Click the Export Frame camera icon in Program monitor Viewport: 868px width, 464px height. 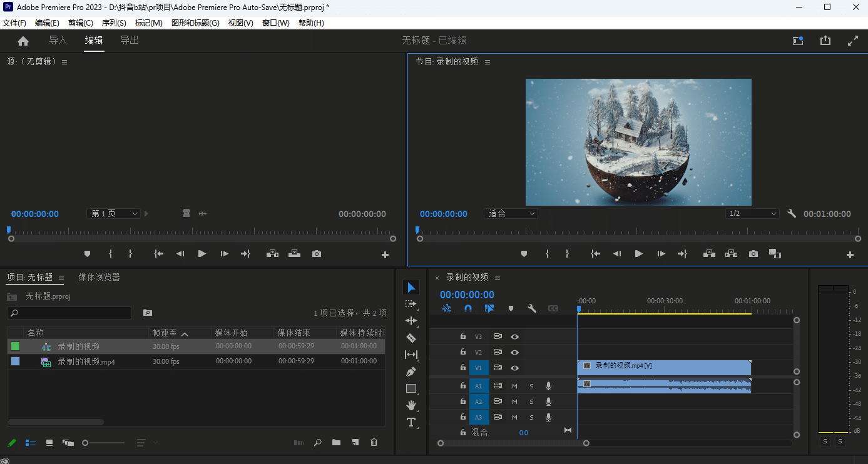(x=753, y=254)
